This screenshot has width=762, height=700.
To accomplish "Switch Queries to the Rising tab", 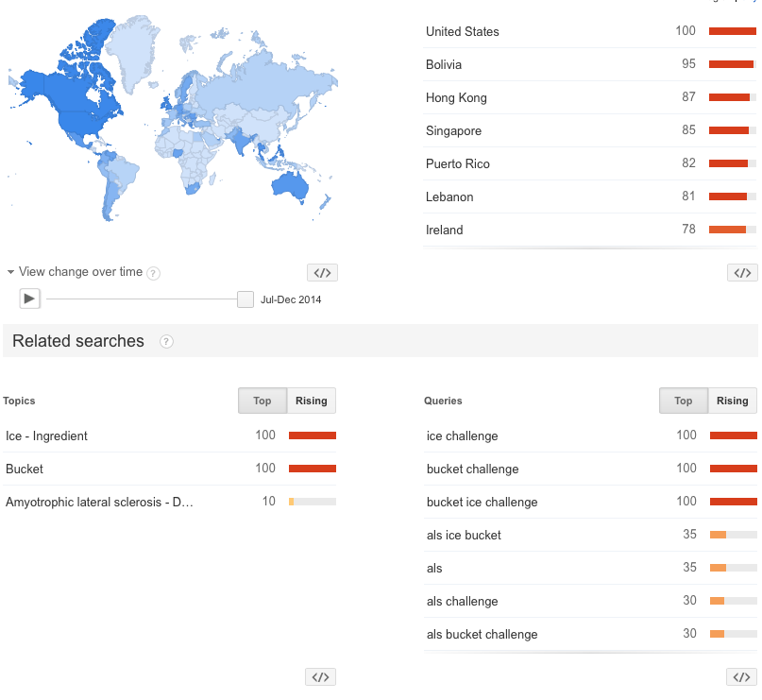I will [x=732, y=401].
